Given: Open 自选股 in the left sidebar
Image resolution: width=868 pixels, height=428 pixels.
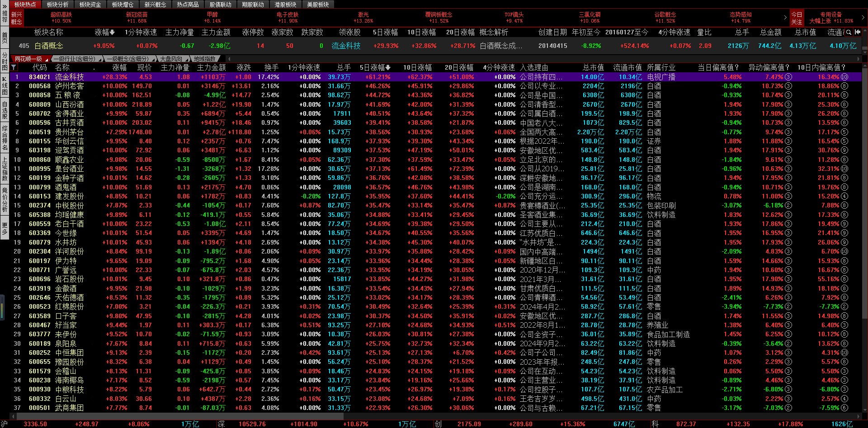Looking at the screenshot, I should tap(5, 110).
